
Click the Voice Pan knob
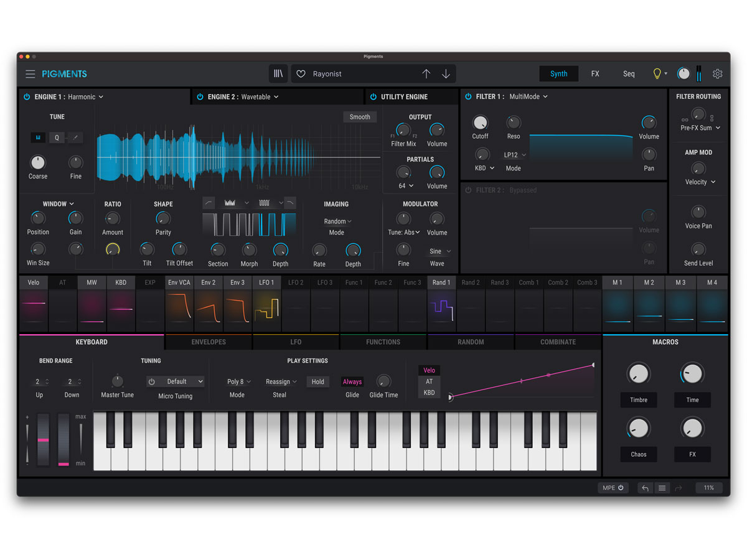(x=698, y=212)
